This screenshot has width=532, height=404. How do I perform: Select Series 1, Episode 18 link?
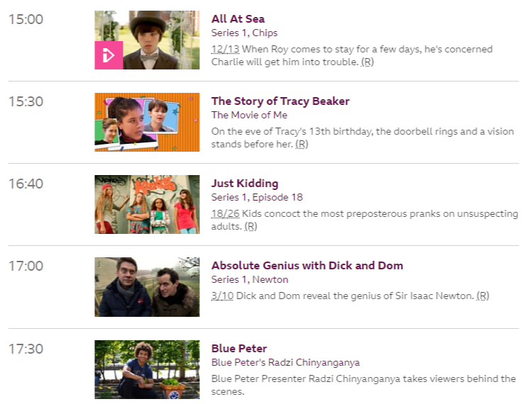[x=257, y=197]
